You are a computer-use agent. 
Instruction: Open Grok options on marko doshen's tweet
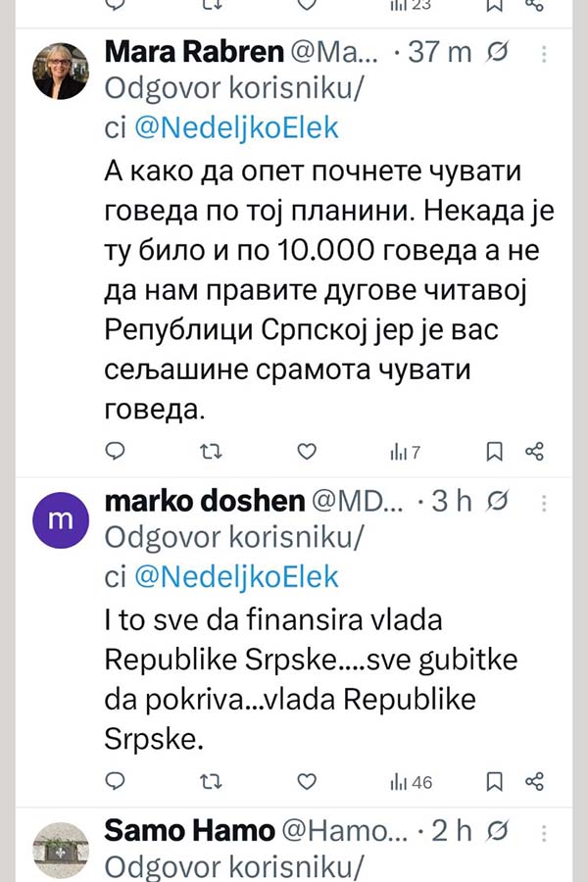coord(497,502)
